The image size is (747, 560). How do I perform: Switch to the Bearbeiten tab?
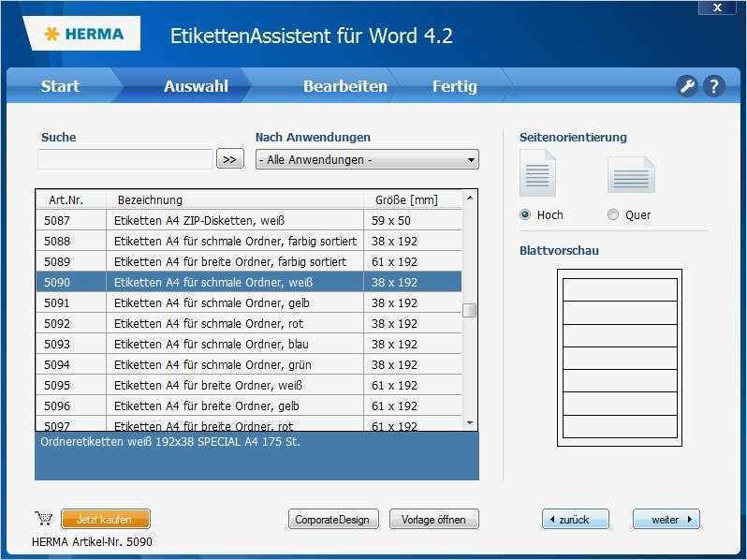pyautogui.click(x=344, y=86)
